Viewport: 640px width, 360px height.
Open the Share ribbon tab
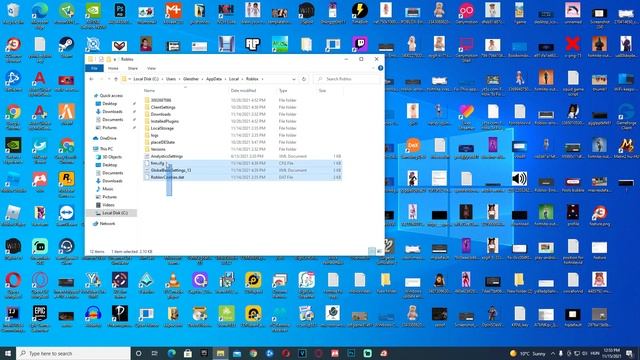tap(133, 68)
